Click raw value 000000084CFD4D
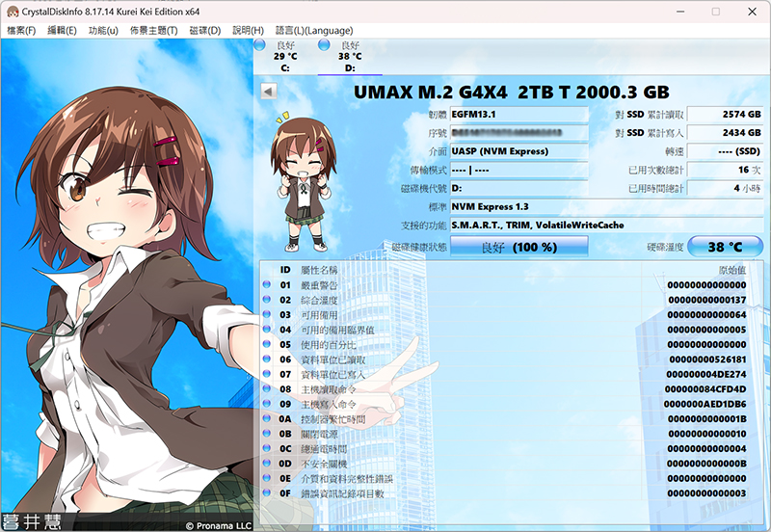Image resolution: width=771 pixels, height=532 pixels. point(705,389)
